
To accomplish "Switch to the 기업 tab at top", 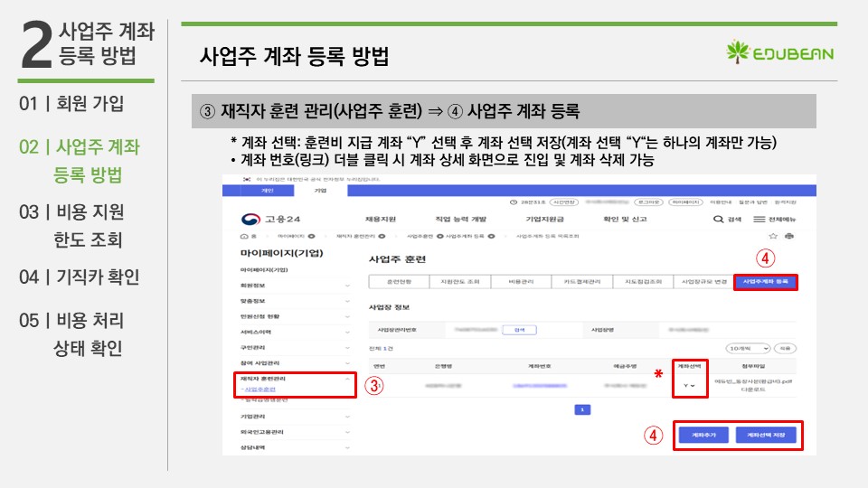I will (319, 191).
